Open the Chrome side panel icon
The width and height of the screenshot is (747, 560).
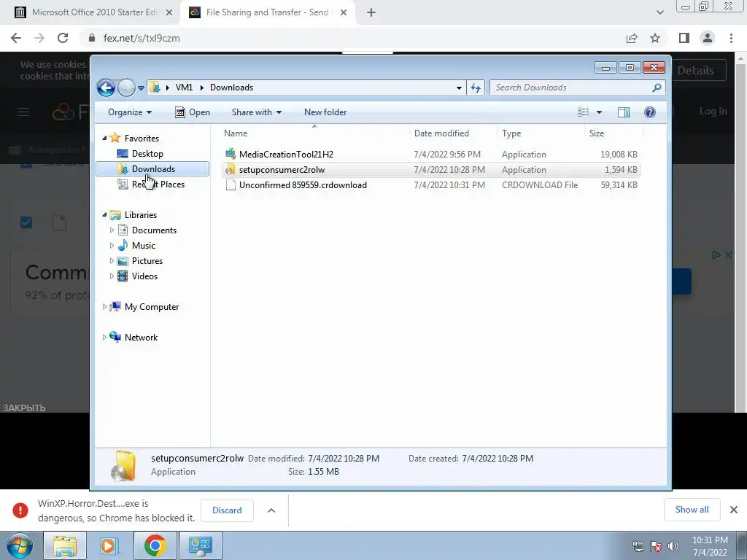(x=684, y=38)
